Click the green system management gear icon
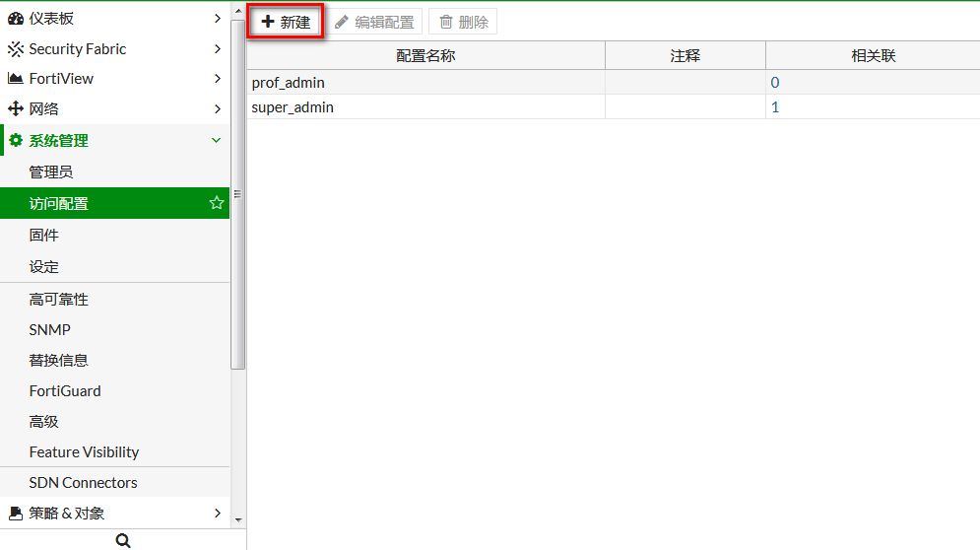This screenshot has height=550, width=980. pos(16,141)
